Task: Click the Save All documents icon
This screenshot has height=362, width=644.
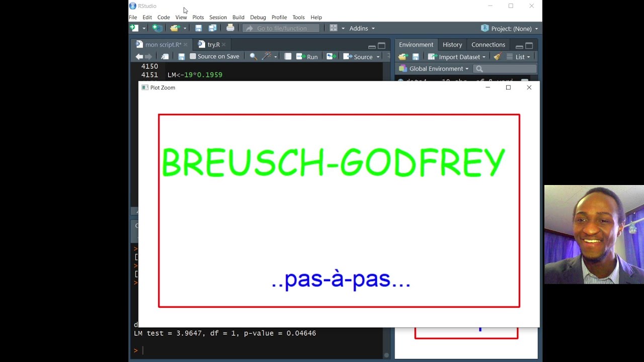Action: pyautogui.click(x=212, y=28)
